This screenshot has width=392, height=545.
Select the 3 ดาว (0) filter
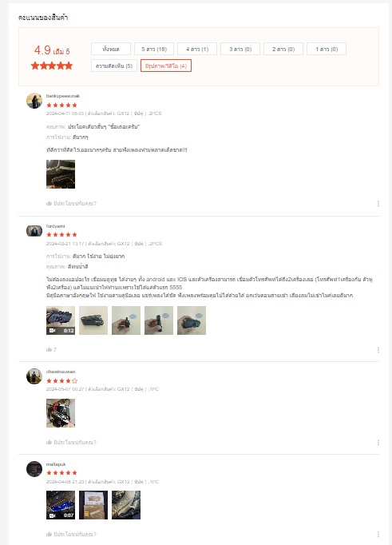(240, 49)
